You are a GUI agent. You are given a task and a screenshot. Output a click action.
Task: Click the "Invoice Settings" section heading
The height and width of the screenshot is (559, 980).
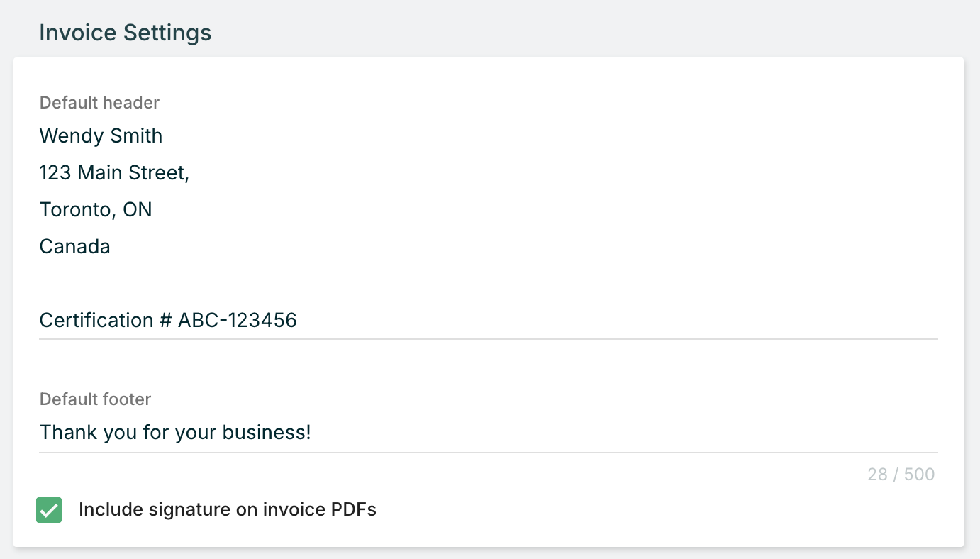126,33
